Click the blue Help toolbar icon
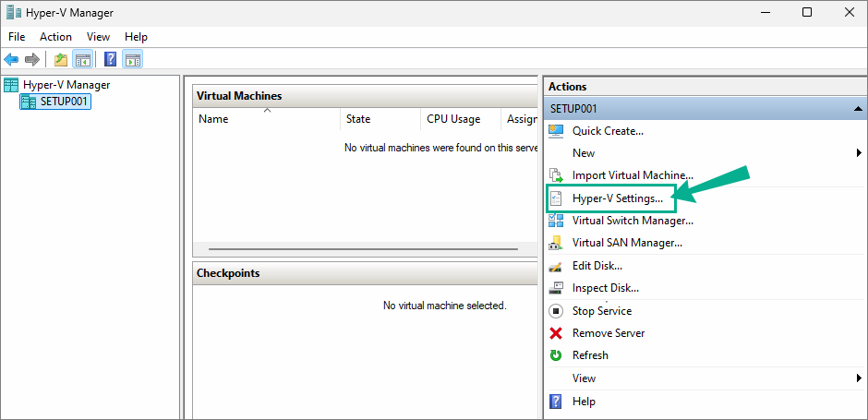The width and height of the screenshot is (868, 420). 110,59
